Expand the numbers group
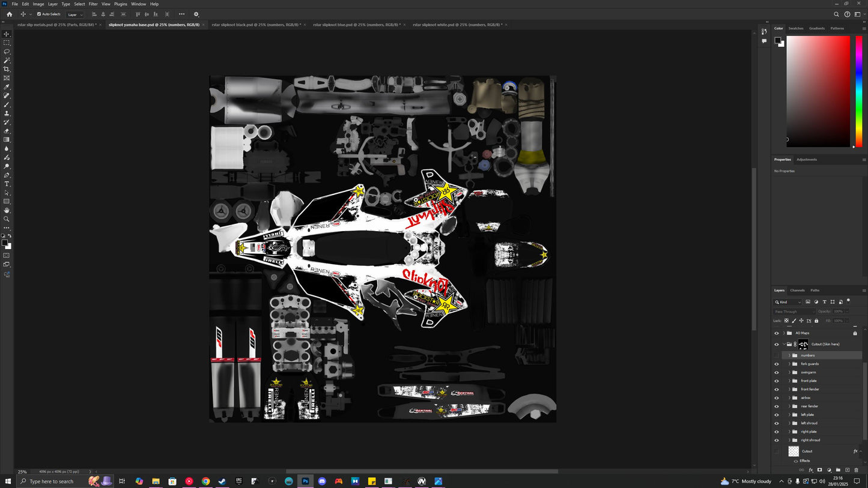 tap(789, 355)
